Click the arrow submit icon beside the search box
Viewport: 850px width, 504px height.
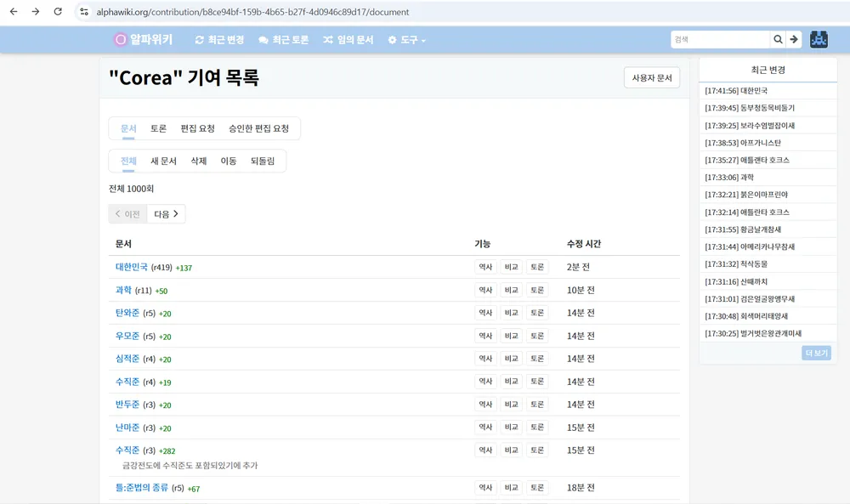pyautogui.click(x=793, y=38)
